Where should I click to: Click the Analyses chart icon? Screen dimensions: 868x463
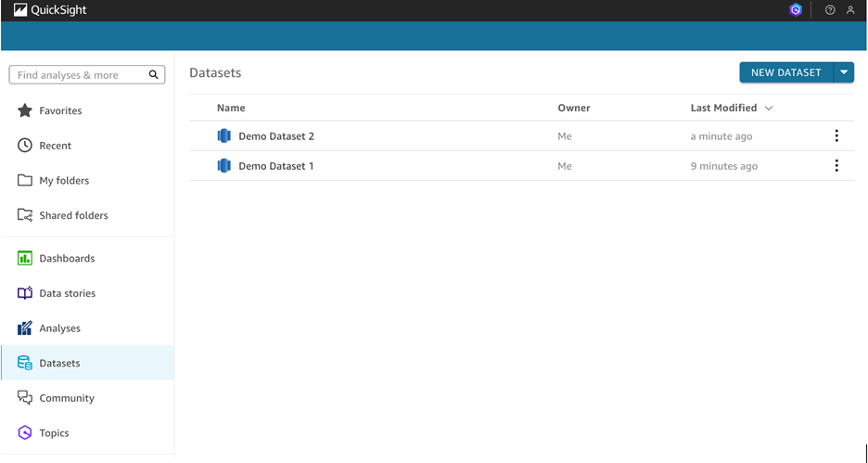pos(25,328)
